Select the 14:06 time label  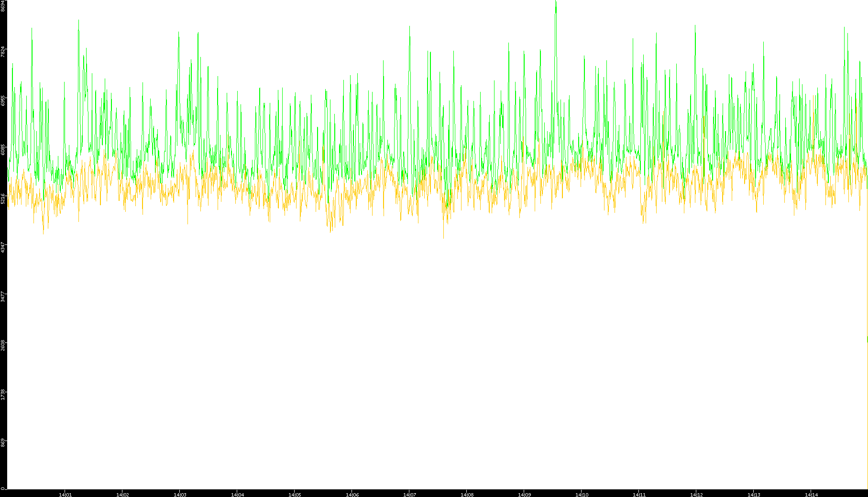[x=352, y=495]
